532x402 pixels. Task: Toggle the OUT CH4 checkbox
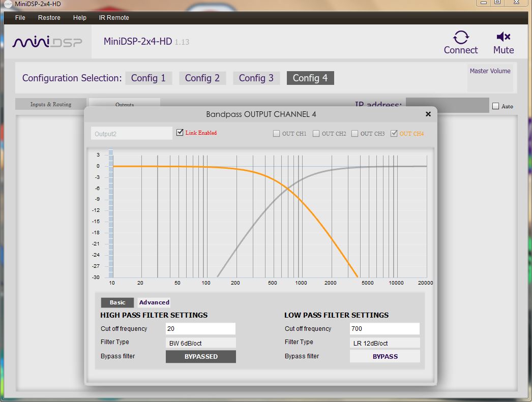click(x=394, y=134)
